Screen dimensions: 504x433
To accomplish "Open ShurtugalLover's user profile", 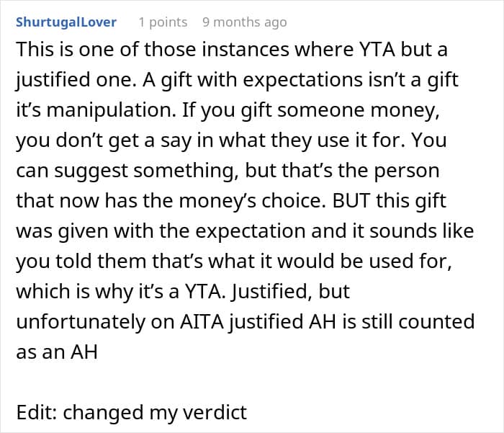I will [x=66, y=22].
